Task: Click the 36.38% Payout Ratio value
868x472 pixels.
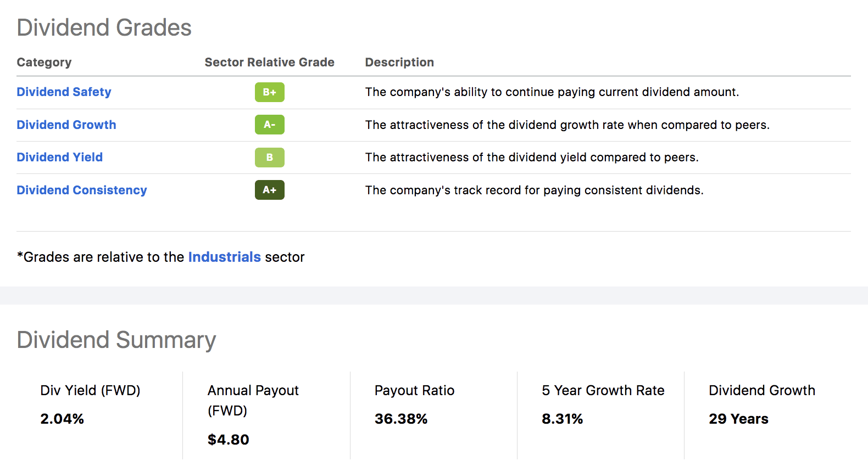Action: coord(401,419)
